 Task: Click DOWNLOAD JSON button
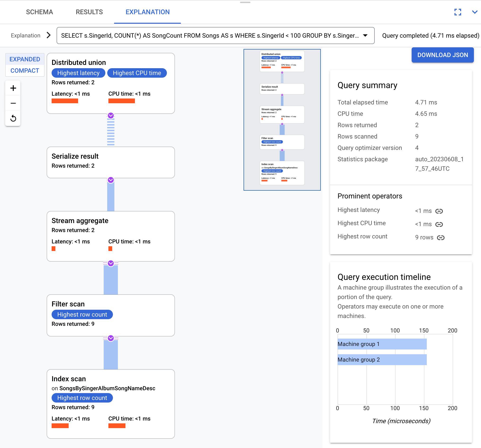(442, 55)
